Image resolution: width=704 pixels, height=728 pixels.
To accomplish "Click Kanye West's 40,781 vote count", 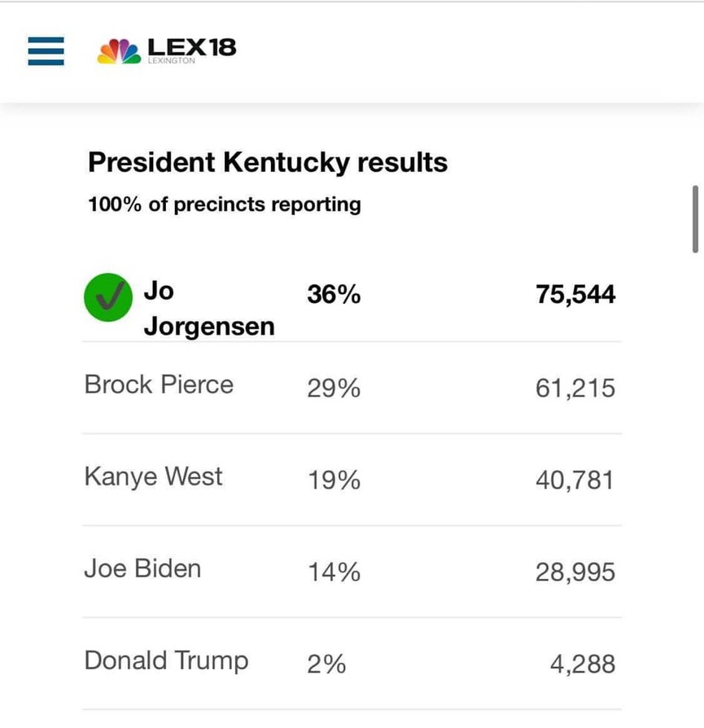I will click(x=575, y=480).
